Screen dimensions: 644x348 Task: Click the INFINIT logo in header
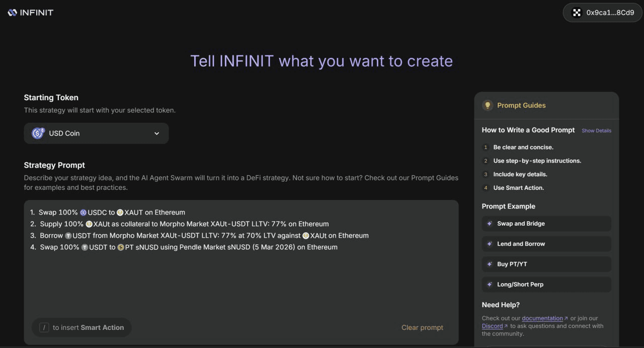pyautogui.click(x=31, y=13)
